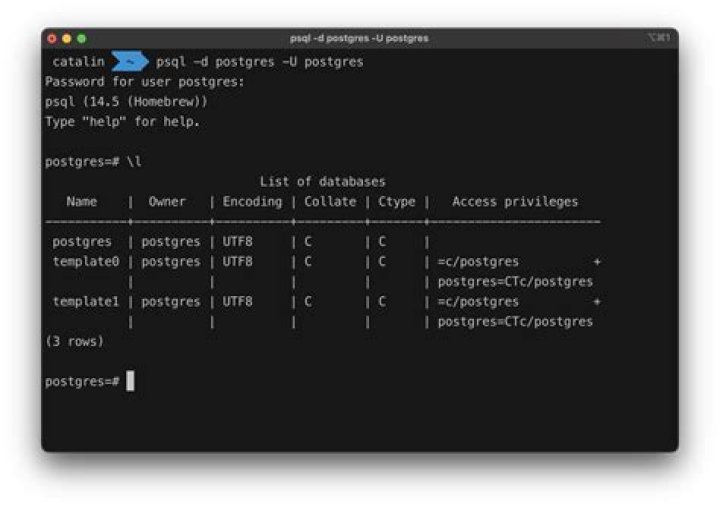Click the 'Access privileges' column header
Image resolution: width=720 pixels, height=507 pixels.
(x=515, y=202)
